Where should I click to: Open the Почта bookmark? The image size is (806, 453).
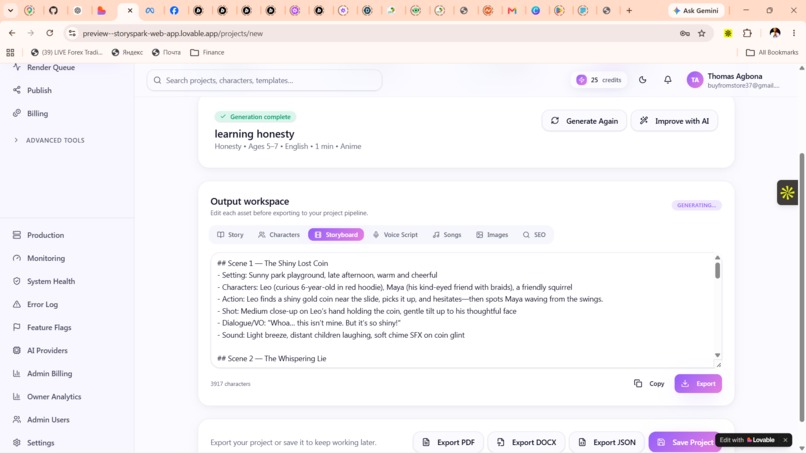click(x=167, y=52)
